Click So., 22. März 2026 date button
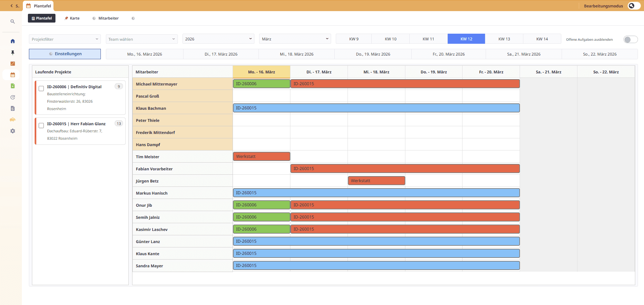 pos(600,54)
